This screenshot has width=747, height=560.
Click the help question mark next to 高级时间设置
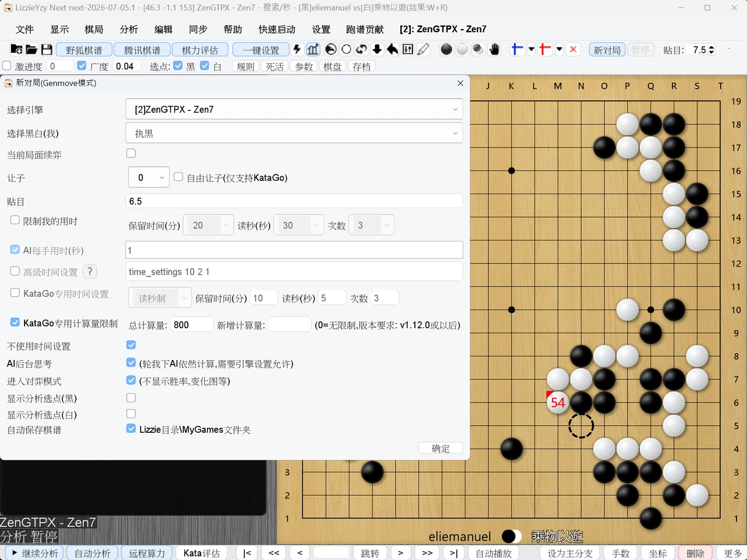pos(89,271)
